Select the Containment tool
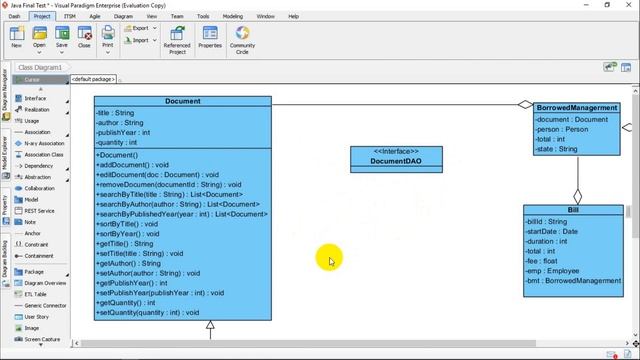The width and height of the screenshot is (640, 360). 38,256
